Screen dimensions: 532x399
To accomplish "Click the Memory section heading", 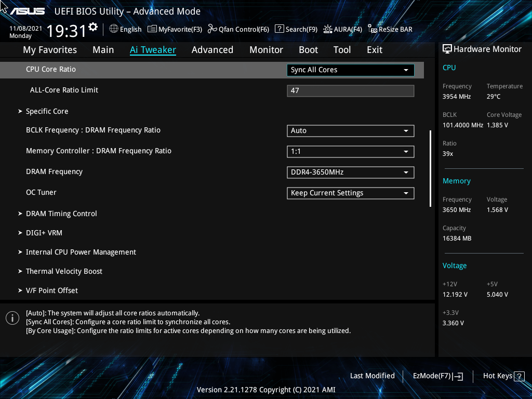I will [x=456, y=181].
